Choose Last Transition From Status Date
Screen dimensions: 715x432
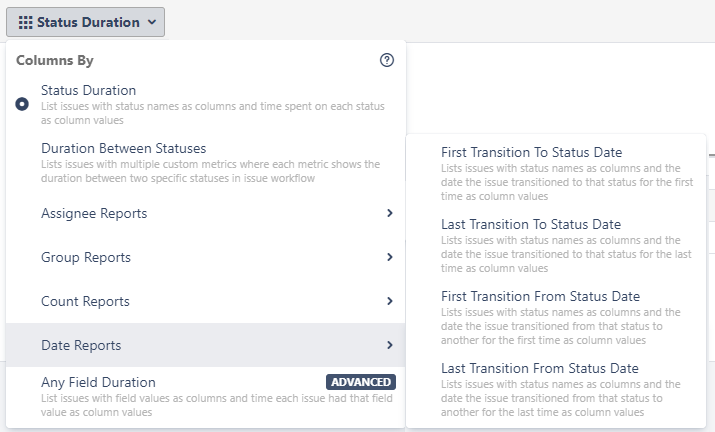[x=539, y=368]
